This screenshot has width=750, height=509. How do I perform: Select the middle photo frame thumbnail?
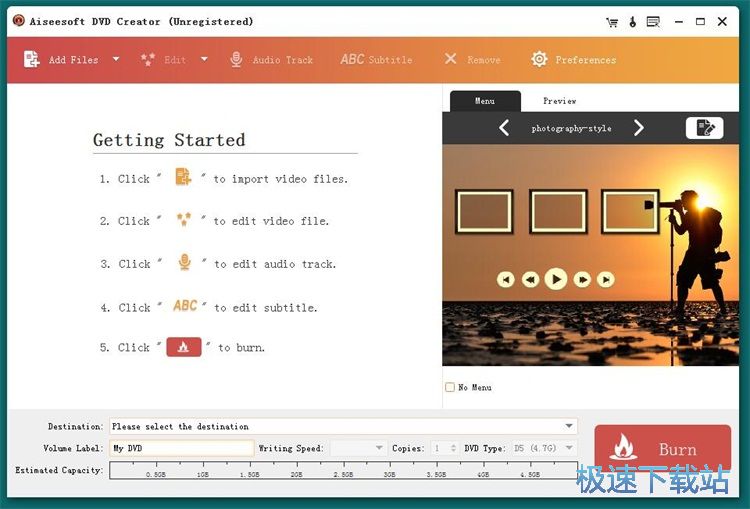(x=558, y=211)
